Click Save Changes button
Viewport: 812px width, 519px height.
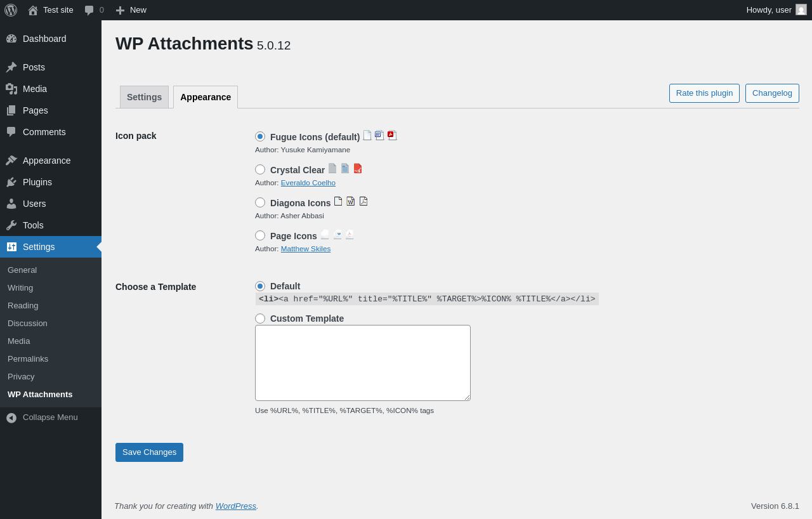(x=149, y=452)
